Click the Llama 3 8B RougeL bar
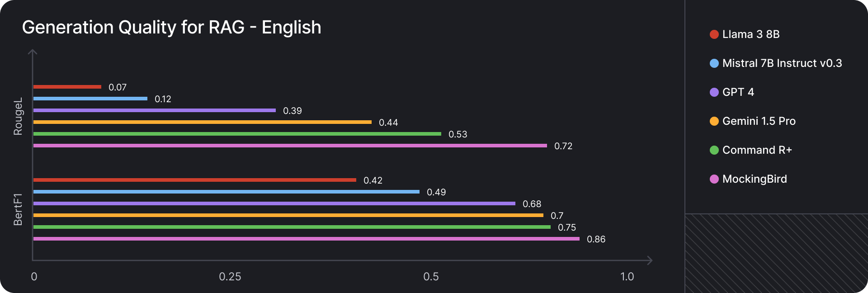This screenshot has width=868, height=293. (67, 87)
